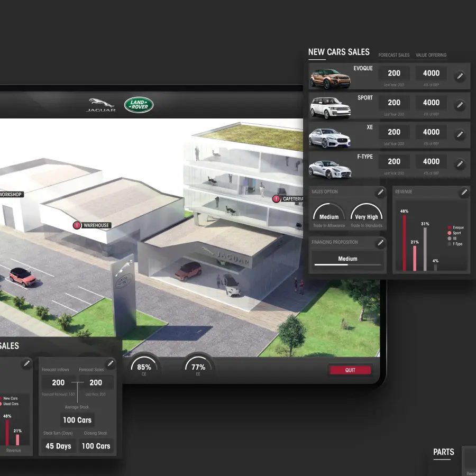Click the Evoque car thumbnail

(x=330, y=79)
